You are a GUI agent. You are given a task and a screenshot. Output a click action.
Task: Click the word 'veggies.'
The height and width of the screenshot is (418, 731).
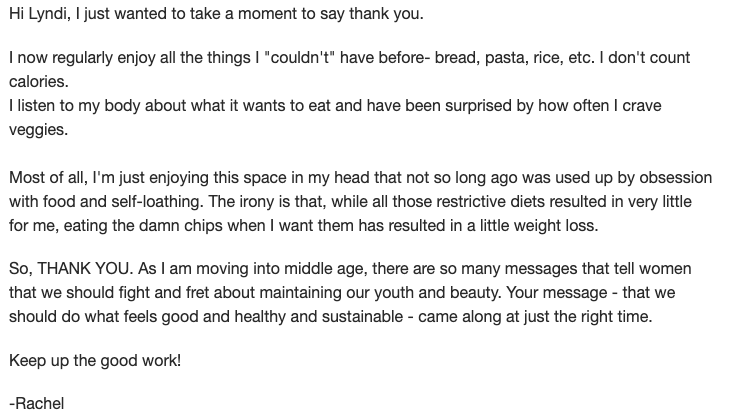(x=38, y=130)
